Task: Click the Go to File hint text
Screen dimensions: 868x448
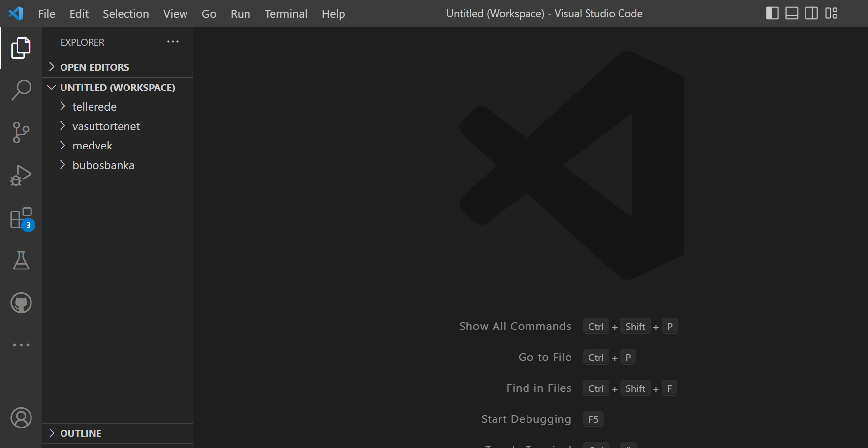Action: pyautogui.click(x=545, y=357)
